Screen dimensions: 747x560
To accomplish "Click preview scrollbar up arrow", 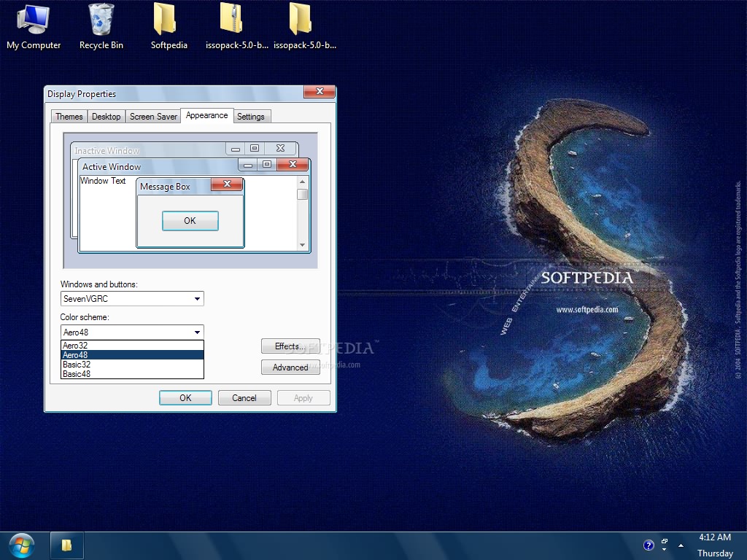I will (302, 182).
